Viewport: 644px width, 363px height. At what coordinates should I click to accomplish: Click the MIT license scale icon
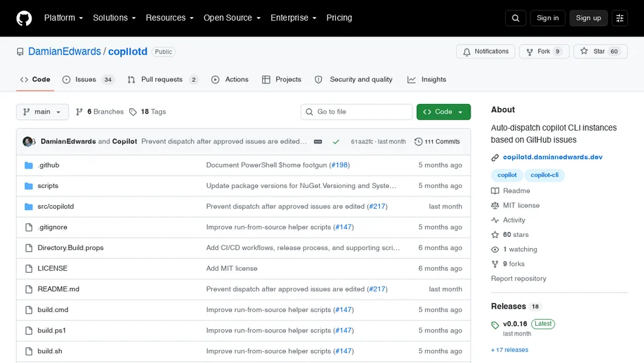click(x=495, y=205)
